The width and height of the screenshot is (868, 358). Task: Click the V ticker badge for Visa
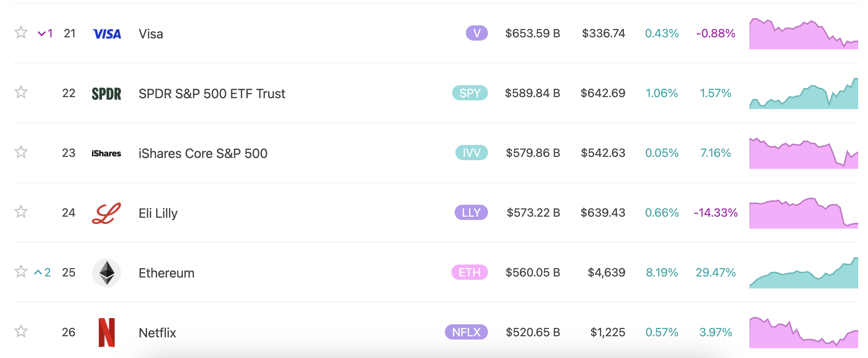(x=476, y=34)
